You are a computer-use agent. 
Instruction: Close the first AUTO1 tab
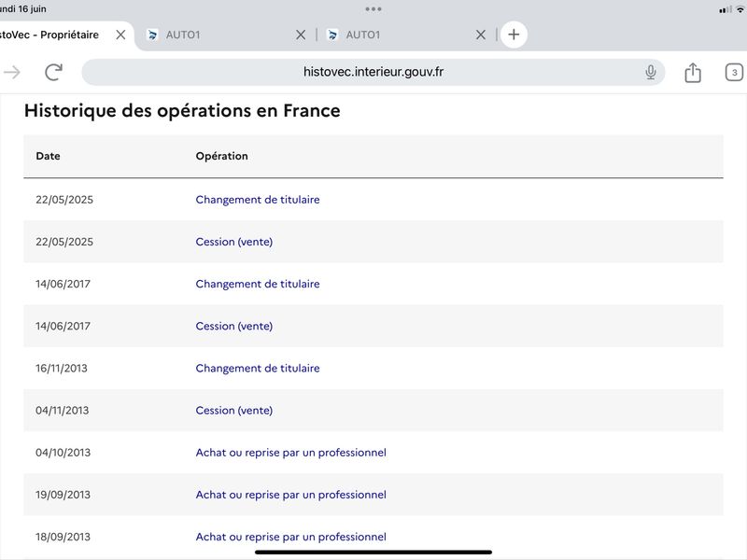click(x=301, y=35)
